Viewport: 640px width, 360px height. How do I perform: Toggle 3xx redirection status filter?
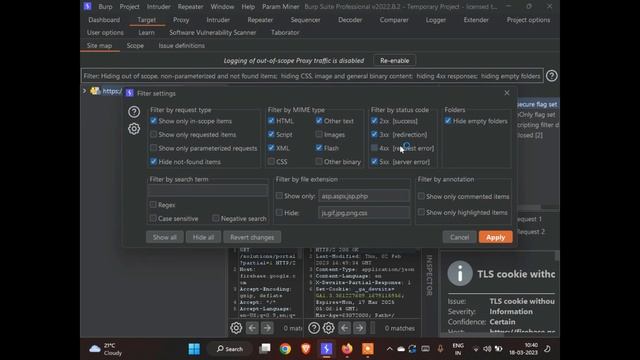pyautogui.click(x=374, y=134)
